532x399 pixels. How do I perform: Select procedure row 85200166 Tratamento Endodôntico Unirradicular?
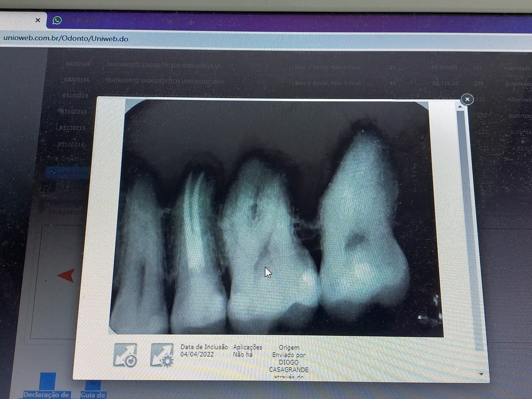[x=165, y=81]
